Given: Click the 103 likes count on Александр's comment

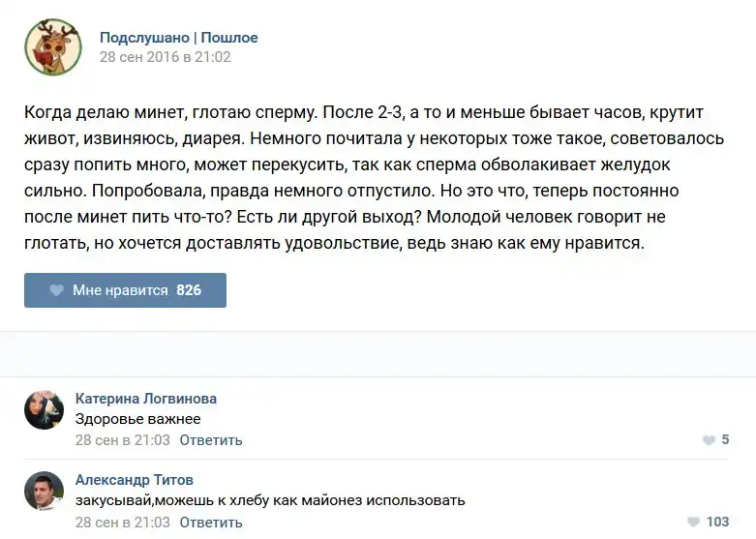Looking at the screenshot, I should coord(717,522).
